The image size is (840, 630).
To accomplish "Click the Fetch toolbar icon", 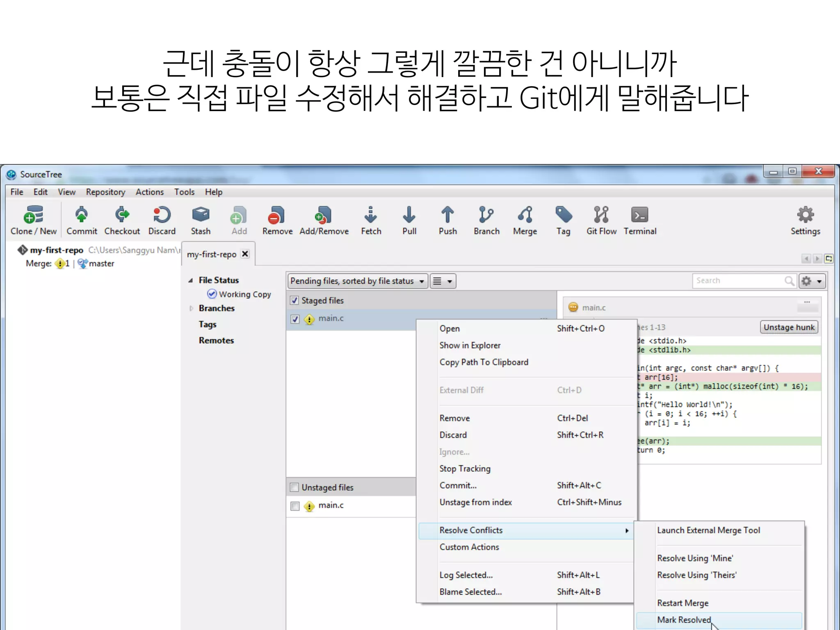I will (371, 215).
